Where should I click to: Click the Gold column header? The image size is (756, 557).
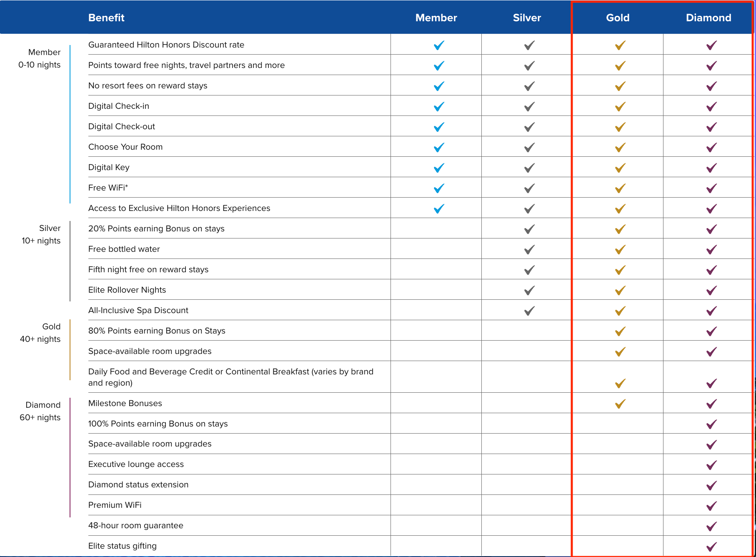(x=618, y=18)
